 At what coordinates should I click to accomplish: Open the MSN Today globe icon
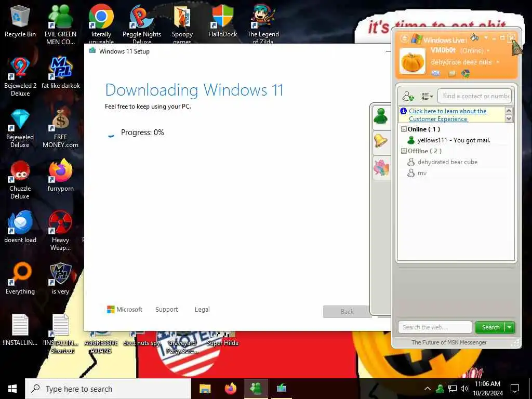tap(466, 73)
